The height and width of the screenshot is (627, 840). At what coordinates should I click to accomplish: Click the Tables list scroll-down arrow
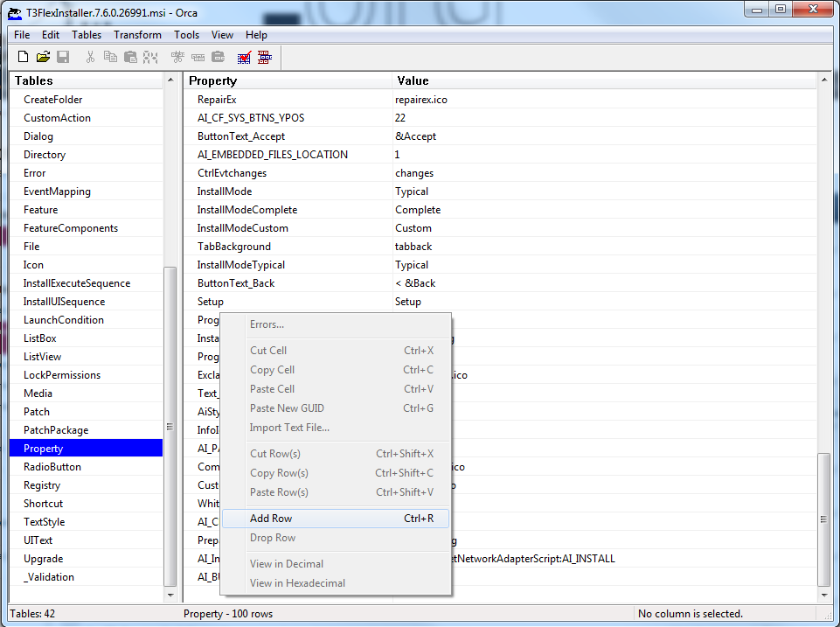tap(170, 595)
